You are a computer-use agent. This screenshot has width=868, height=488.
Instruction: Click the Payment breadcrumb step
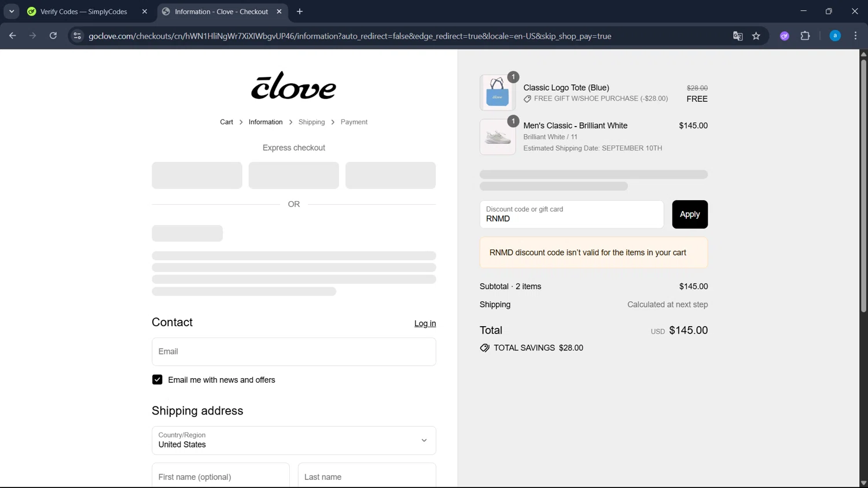pos(354,122)
